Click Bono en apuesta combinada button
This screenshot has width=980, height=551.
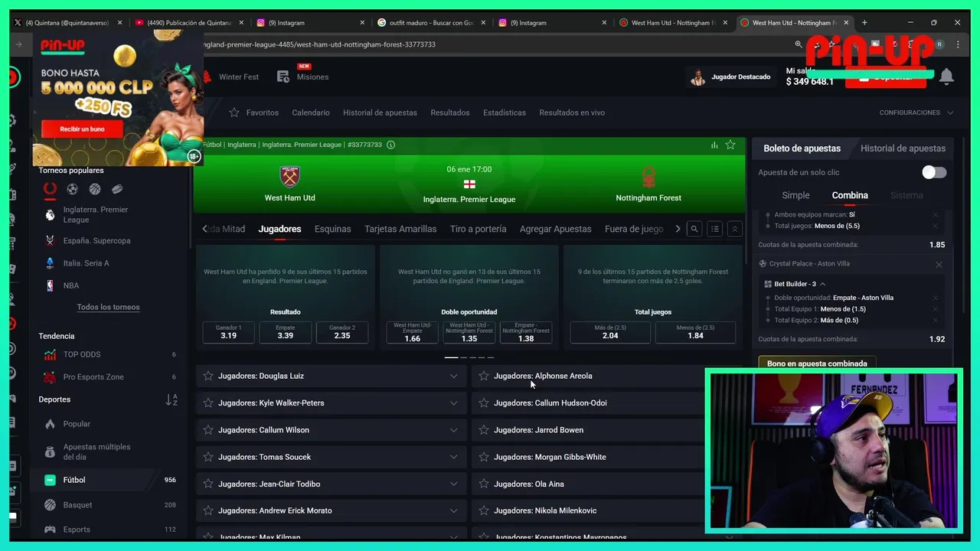[817, 364]
